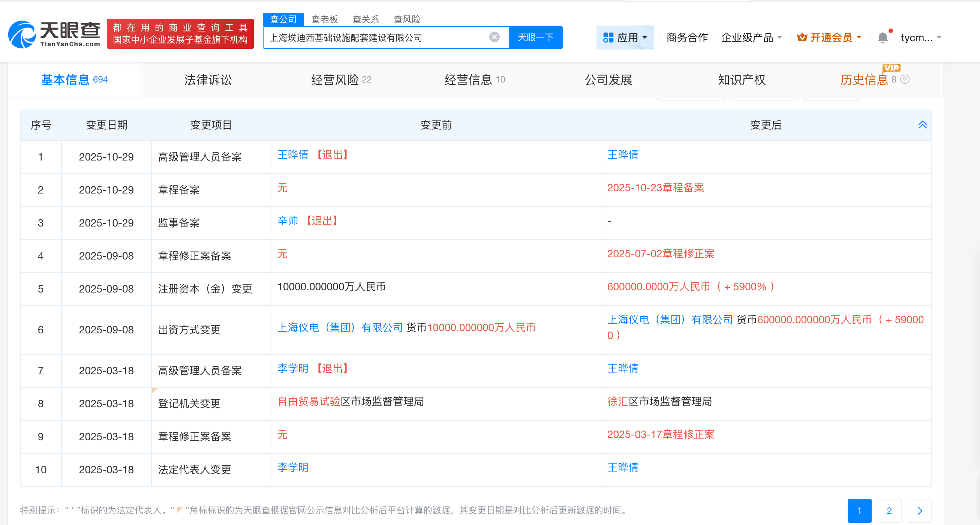Switch to the 法律诉讼 tab
The image size is (980, 525).
click(208, 80)
